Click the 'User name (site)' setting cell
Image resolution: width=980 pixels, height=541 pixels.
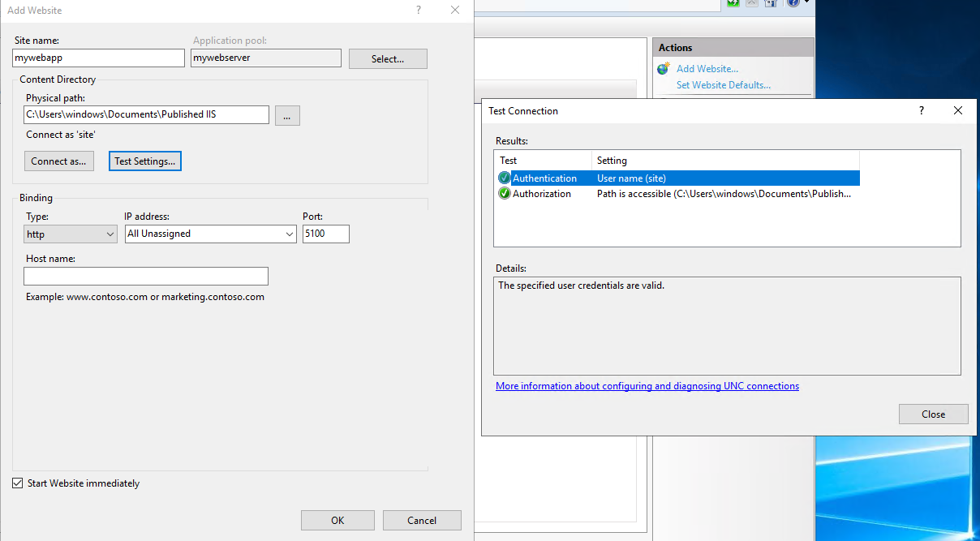point(631,178)
